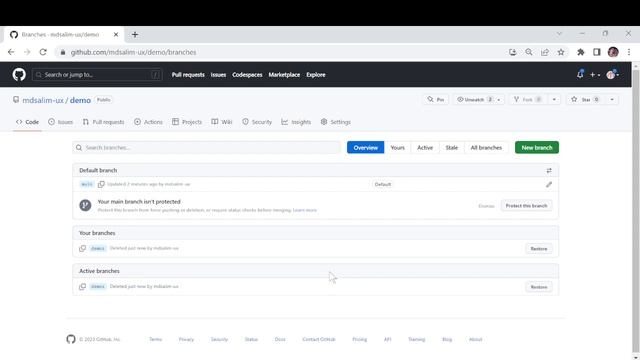Click the pencil rename icon for default branch
Viewport: 640px width, 360px height.
[x=549, y=184]
